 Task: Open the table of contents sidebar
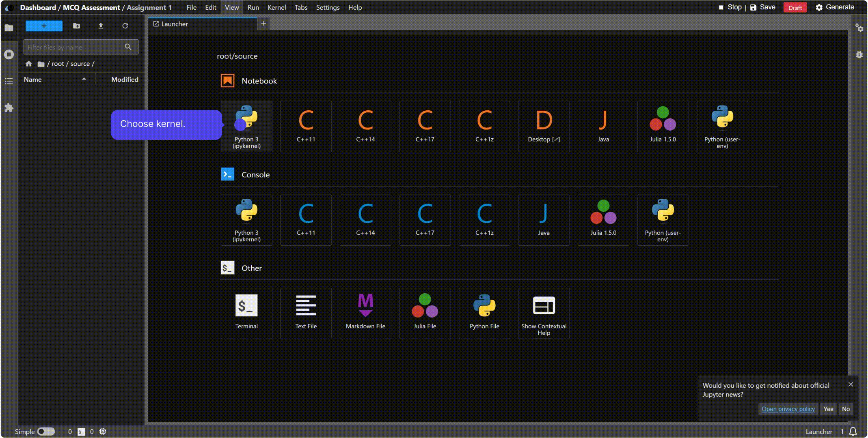[x=9, y=81]
